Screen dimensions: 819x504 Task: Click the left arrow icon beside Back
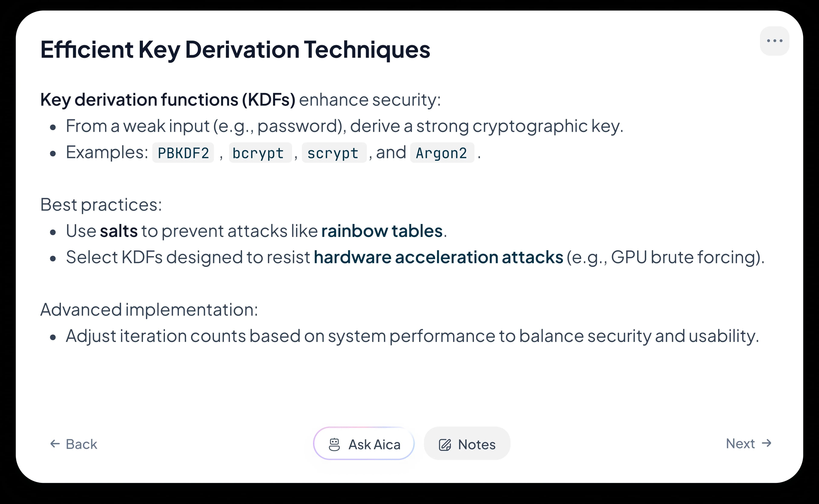[55, 444]
